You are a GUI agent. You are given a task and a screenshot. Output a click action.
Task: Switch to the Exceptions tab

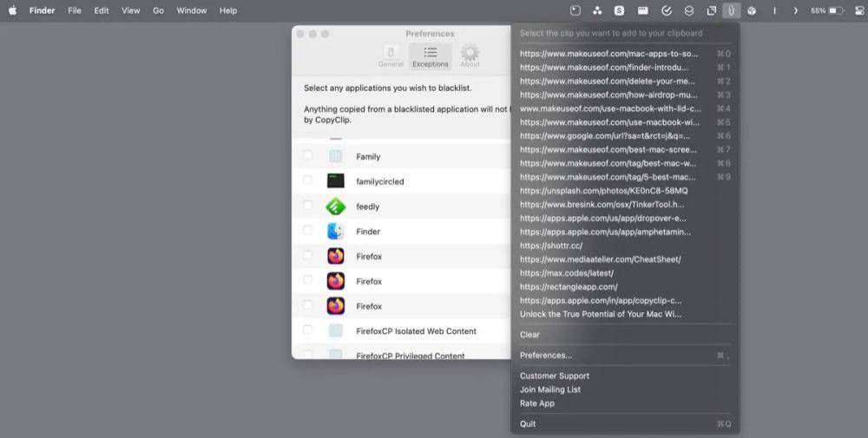click(x=431, y=56)
